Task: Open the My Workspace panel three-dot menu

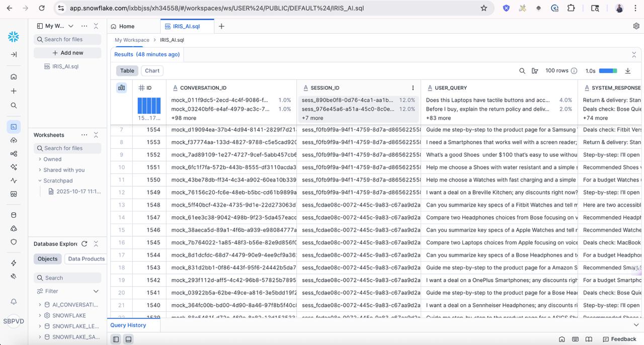Action: point(84,26)
